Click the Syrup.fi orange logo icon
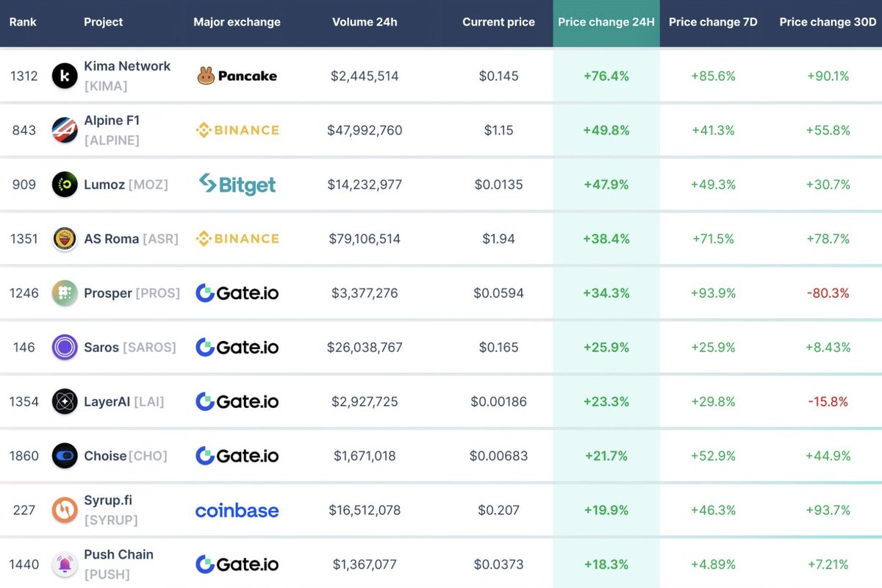882x588 pixels. coord(65,510)
